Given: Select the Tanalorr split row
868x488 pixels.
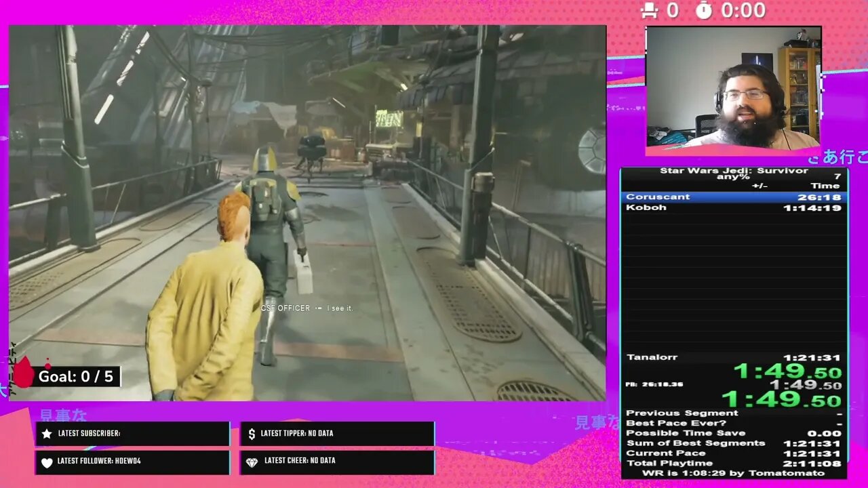Looking at the screenshot, I should pos(734,357).
